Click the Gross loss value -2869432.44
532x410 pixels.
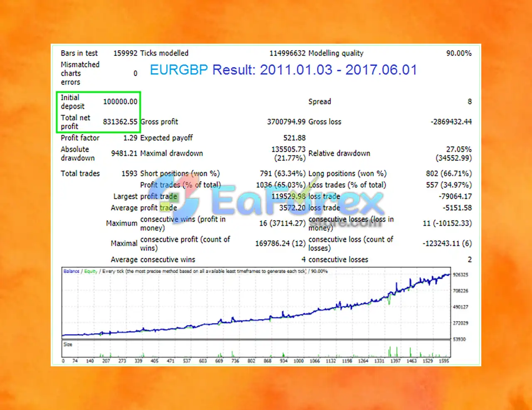tap(451, 122)
